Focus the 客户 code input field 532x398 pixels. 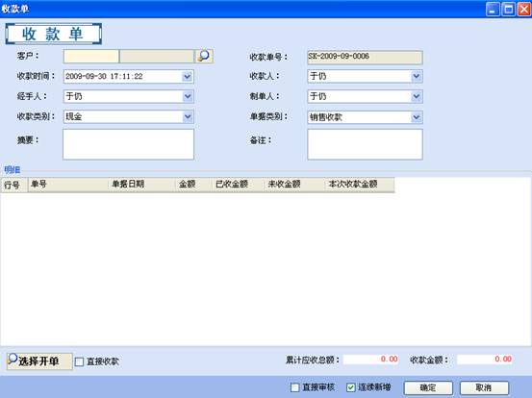[x=91, y=57]
